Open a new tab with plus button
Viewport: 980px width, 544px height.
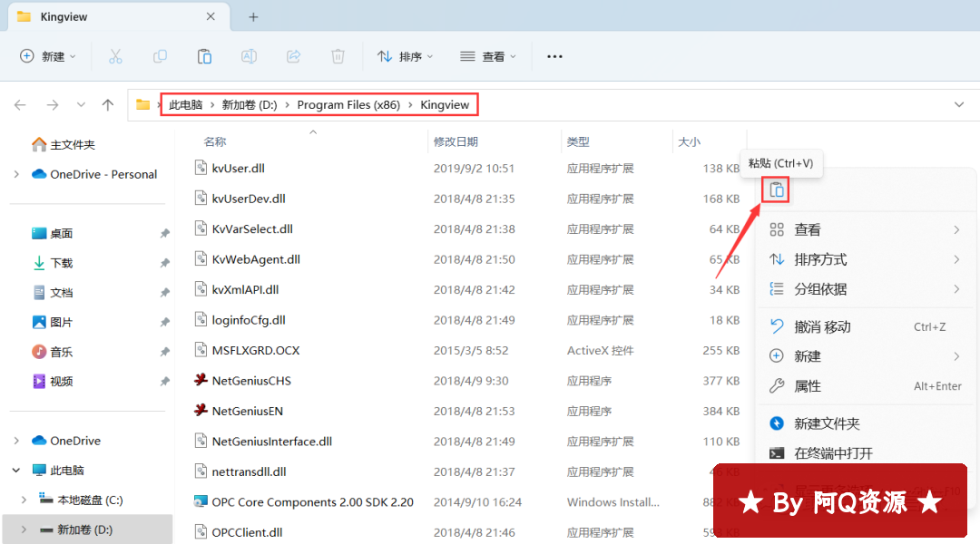pos(253,17)
